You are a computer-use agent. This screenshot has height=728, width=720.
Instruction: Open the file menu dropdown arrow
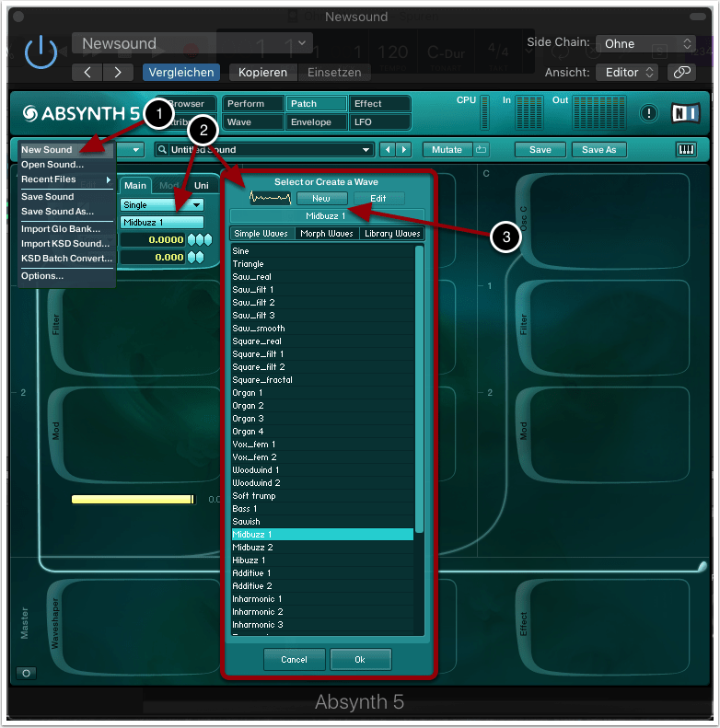(x=135, y=149)
